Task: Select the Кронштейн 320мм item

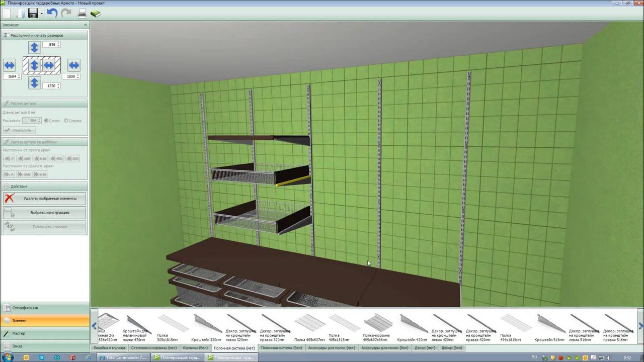Action: click(206, 327)
